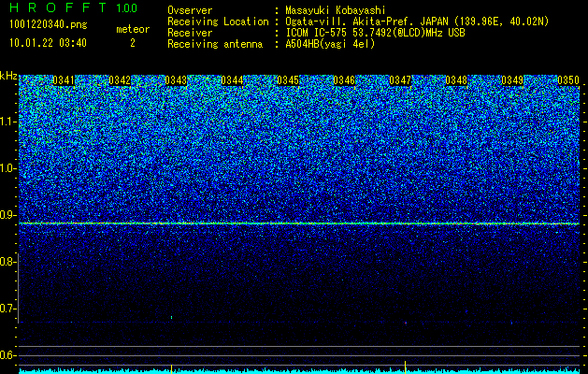Click the bright carrier line near 0.88 kHz
The image size is (588, 374).
click(x=299, y=223)
